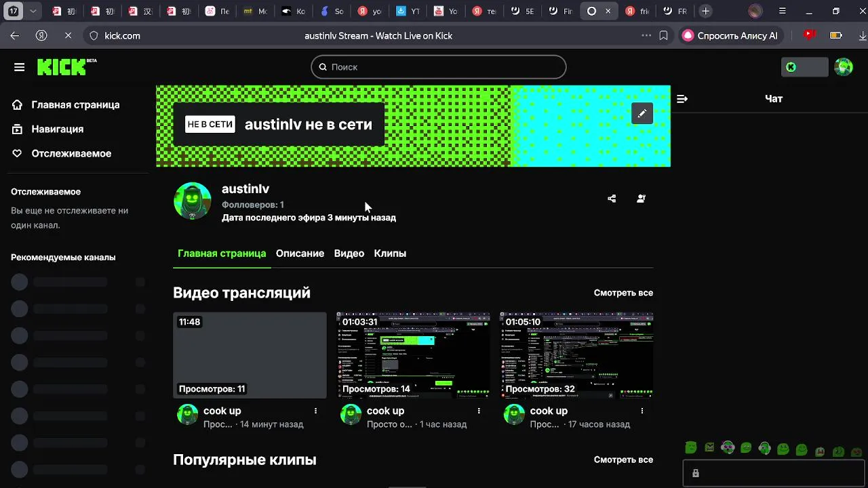The width and height of the screenshot is (868, 488).
Task: Open the hamburger sidebar menu
Action: pyautogui.click(x=19, y=67)
